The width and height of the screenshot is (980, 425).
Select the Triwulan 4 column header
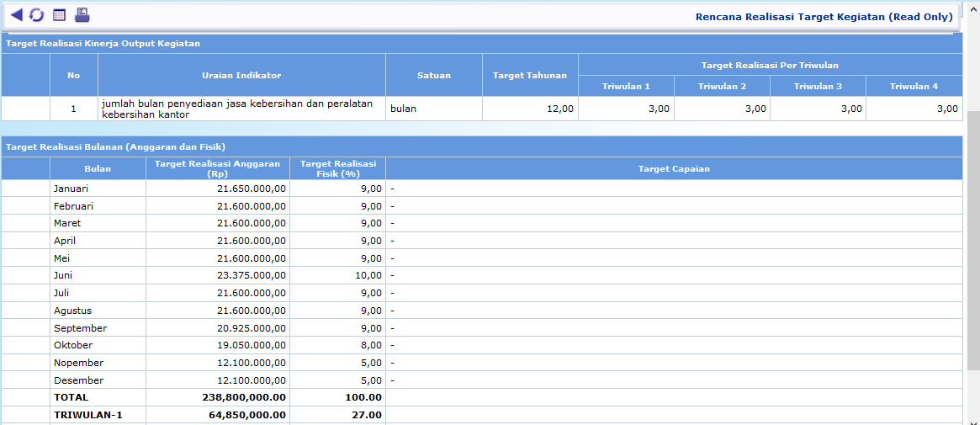pyautogui.click(x=914, y=86)
